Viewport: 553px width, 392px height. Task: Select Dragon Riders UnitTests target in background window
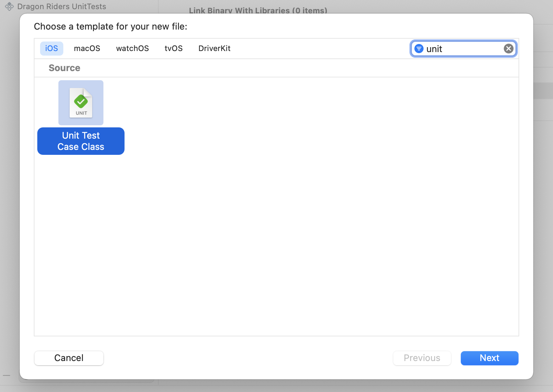62,7
